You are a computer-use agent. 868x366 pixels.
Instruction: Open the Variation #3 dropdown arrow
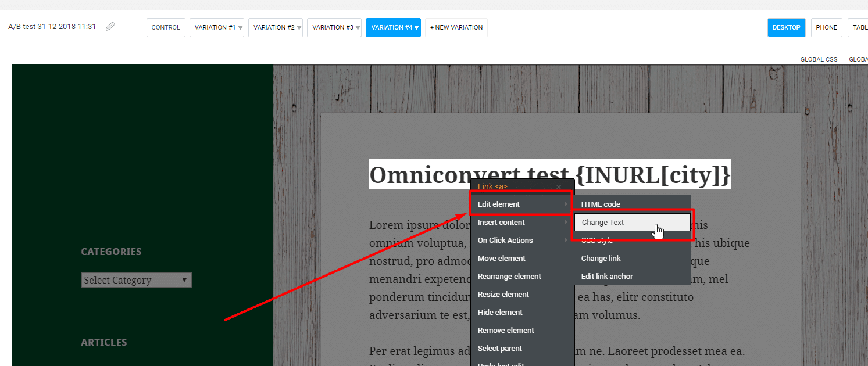358,27
